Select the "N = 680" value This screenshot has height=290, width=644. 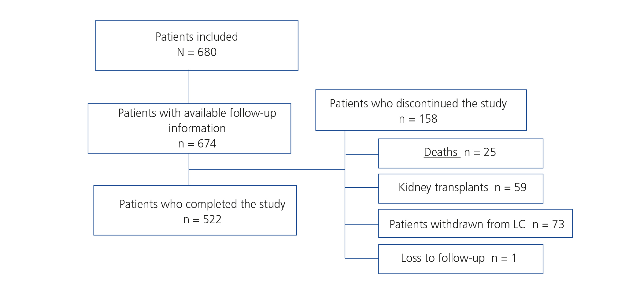tap(197, 52)
